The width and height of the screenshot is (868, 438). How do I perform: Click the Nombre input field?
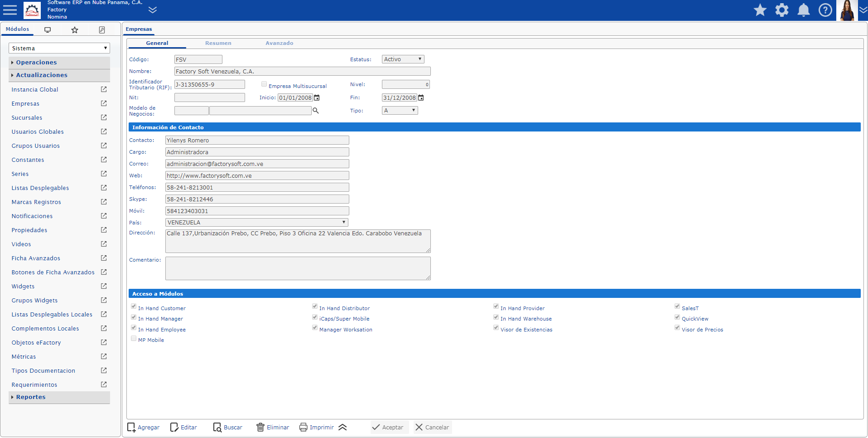[302, 72]
